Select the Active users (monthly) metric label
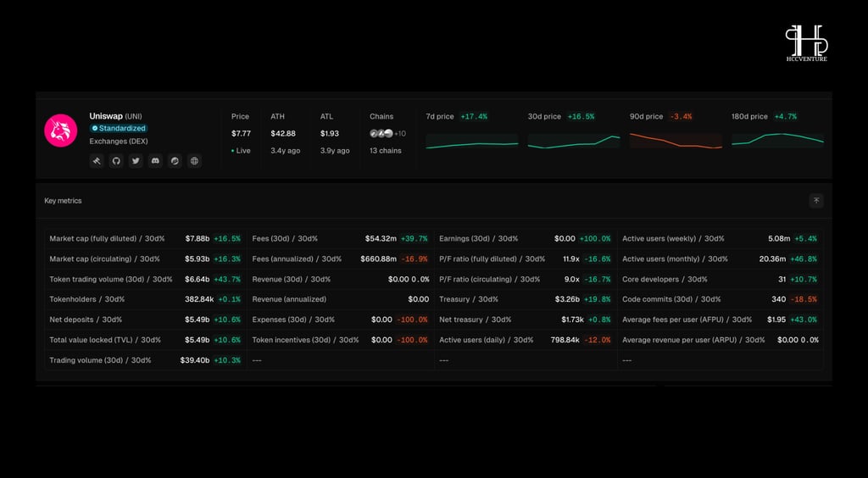 675,259
